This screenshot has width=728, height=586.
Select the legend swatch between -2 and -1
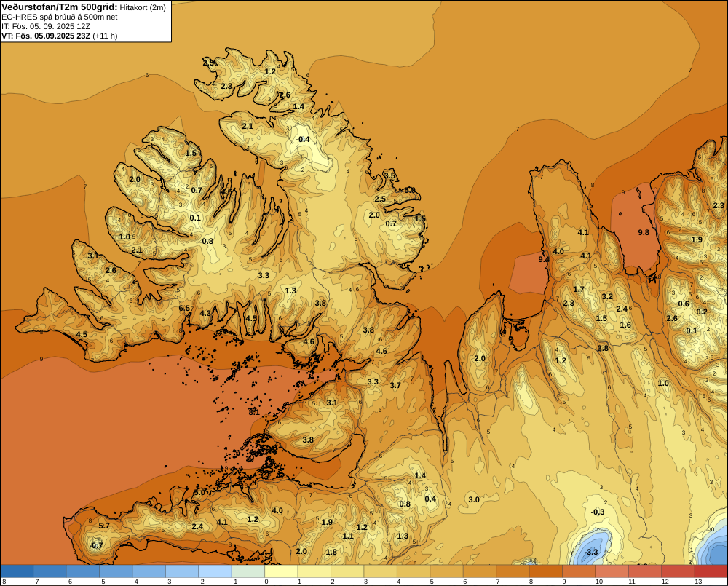(215, 571)
